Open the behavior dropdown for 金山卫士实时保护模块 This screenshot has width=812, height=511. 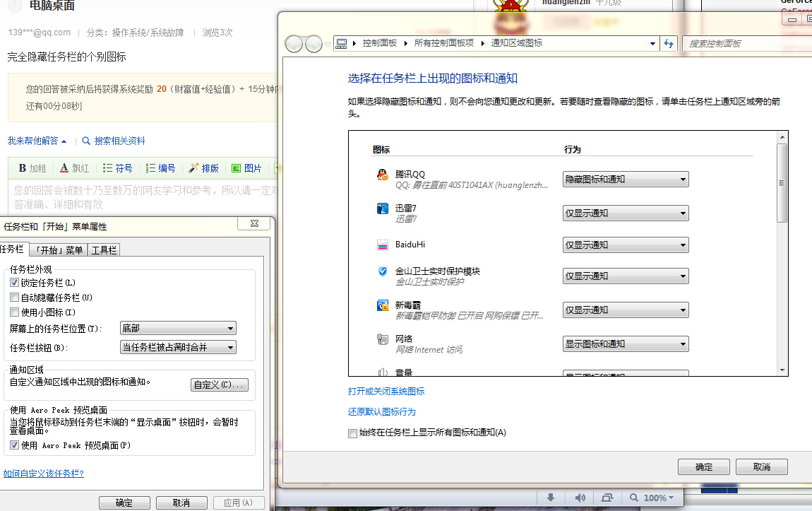[x=626, y=276]
